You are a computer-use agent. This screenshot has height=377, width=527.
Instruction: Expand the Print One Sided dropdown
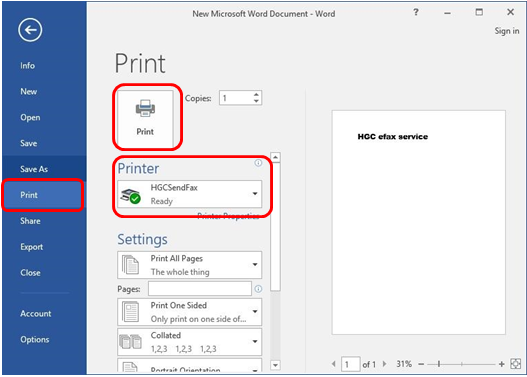(255, 311)
